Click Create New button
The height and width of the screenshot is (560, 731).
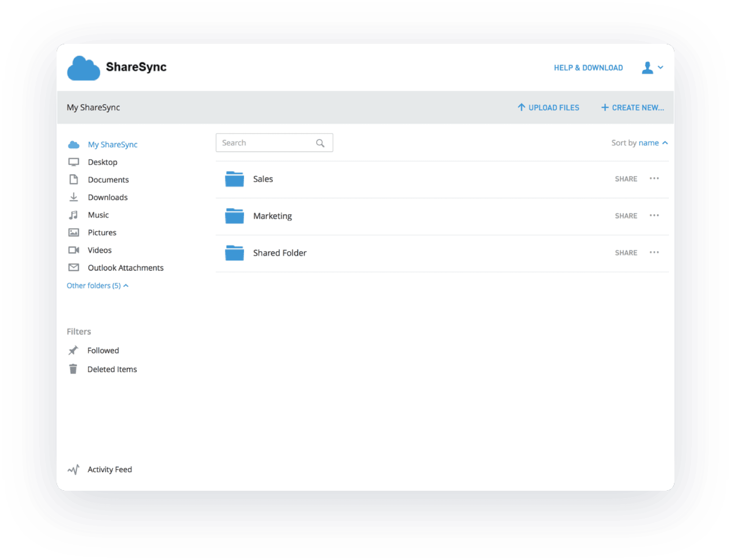[632, 107]
